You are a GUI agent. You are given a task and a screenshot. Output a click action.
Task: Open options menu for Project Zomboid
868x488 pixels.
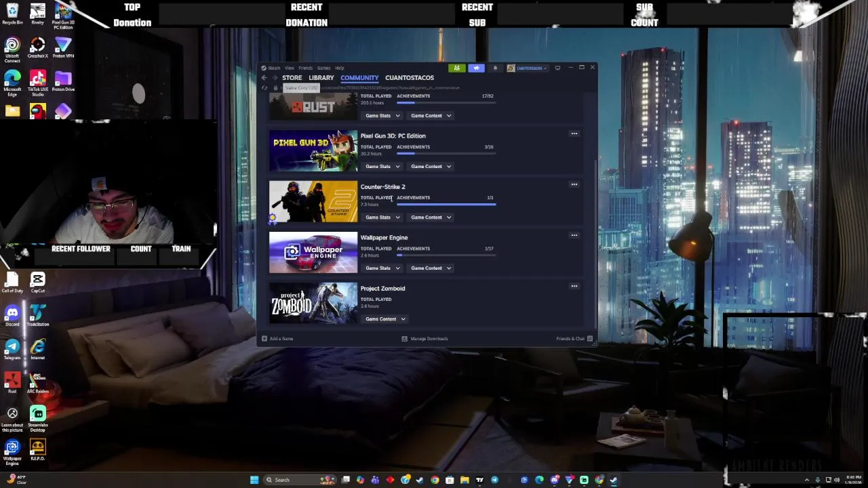574,286
